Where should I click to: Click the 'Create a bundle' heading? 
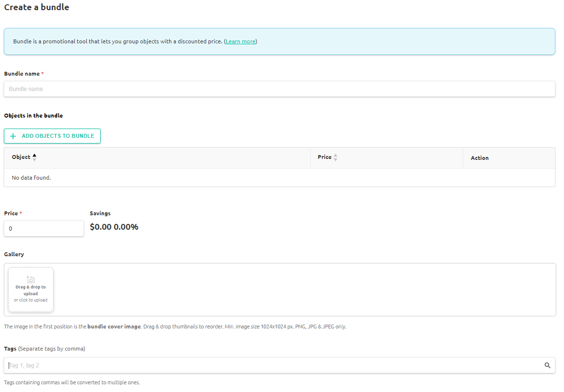pos(37,7)
